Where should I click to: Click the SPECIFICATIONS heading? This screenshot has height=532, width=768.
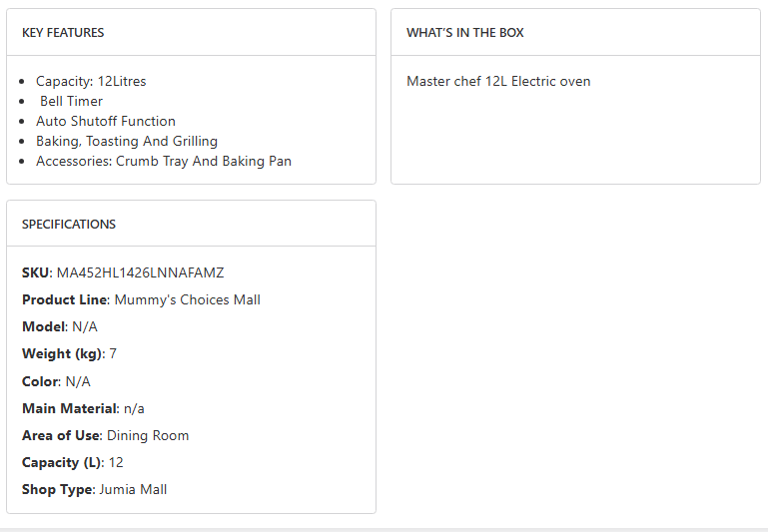coord(69,225)
